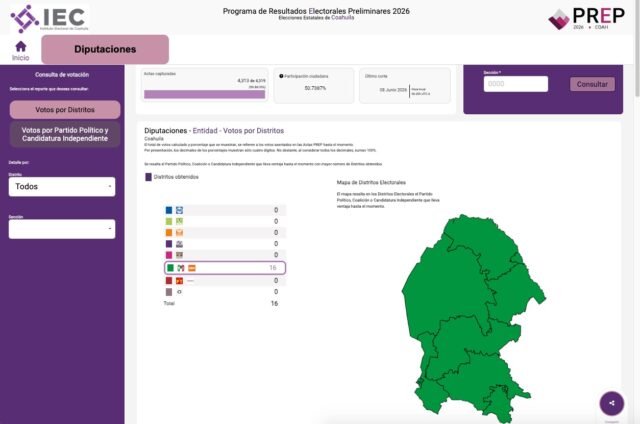Click the blue party logo icon
The width and height of the screenshot is (640, 424).
[179, 210]
